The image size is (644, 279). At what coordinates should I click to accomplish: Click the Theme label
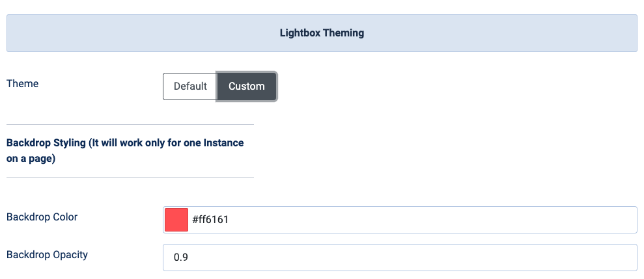tap(23, 84)
